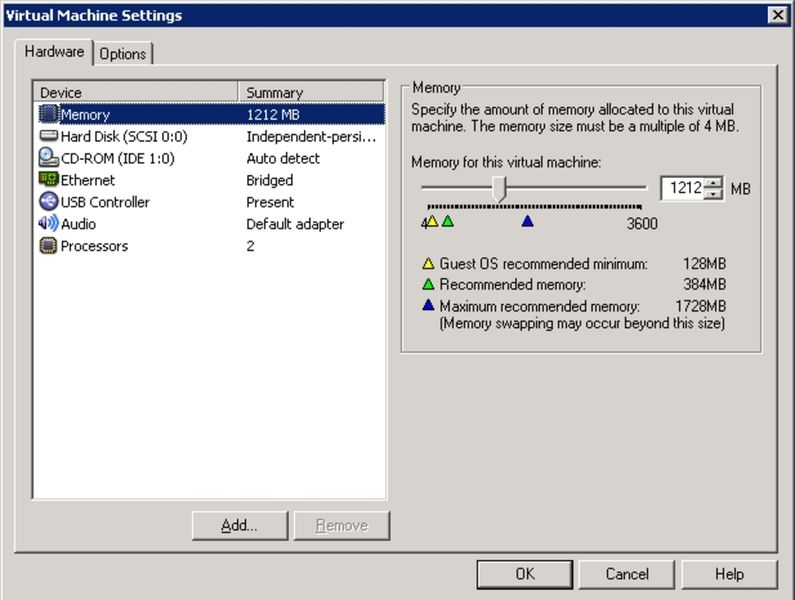Select the Memory device row
The width and height of the screenshot is (795, 600).
click(211, 114)
